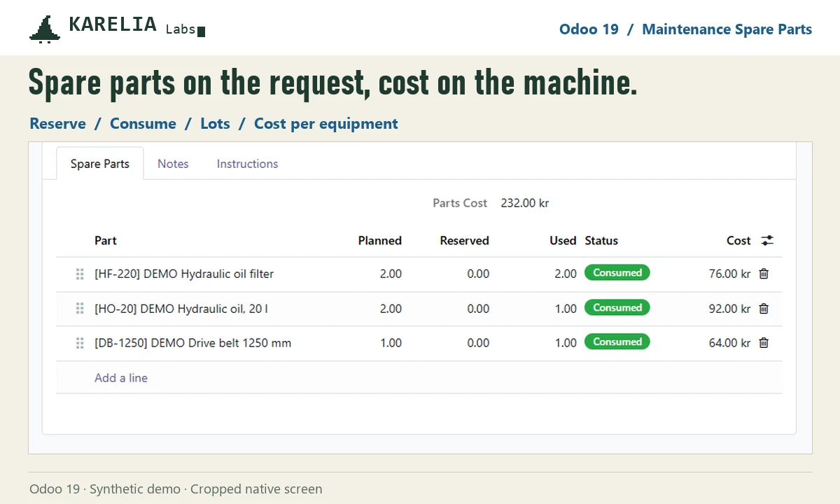This screenshot has height=504, width=840.
Task: Select [HO-20] DEMO Hydraulic oil, 20 l
Action: point(181,309)
